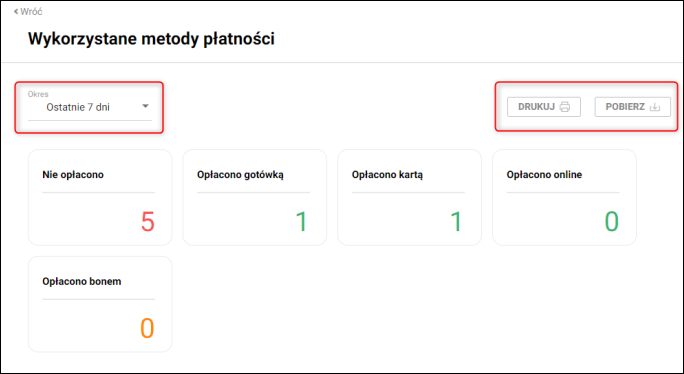Click the orange 0 voucher count

[147, 328]
